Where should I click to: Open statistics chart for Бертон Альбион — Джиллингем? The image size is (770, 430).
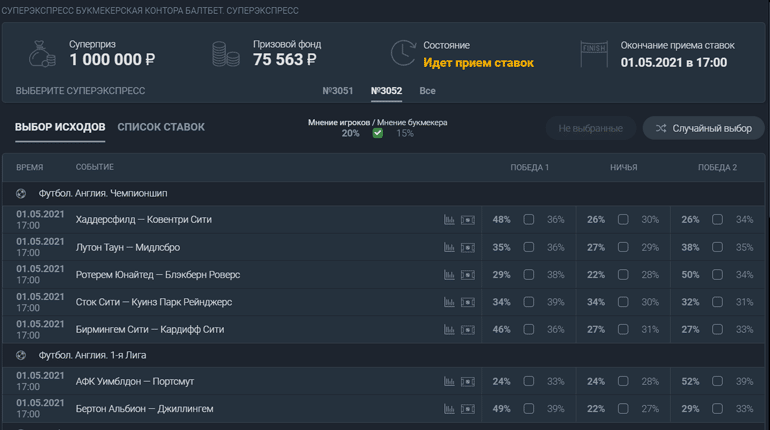[449, 409]
